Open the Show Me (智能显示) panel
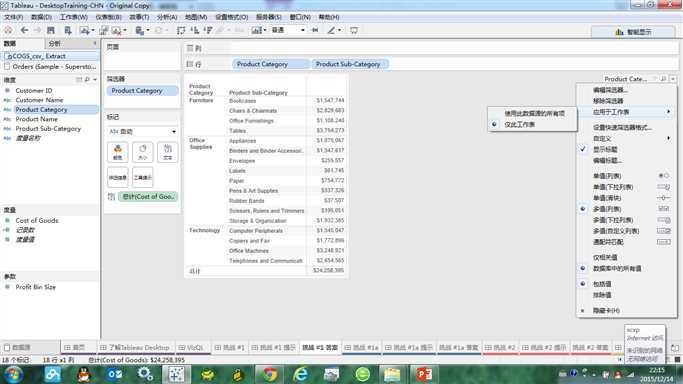683x384 pixels. (x=633, y=32)
